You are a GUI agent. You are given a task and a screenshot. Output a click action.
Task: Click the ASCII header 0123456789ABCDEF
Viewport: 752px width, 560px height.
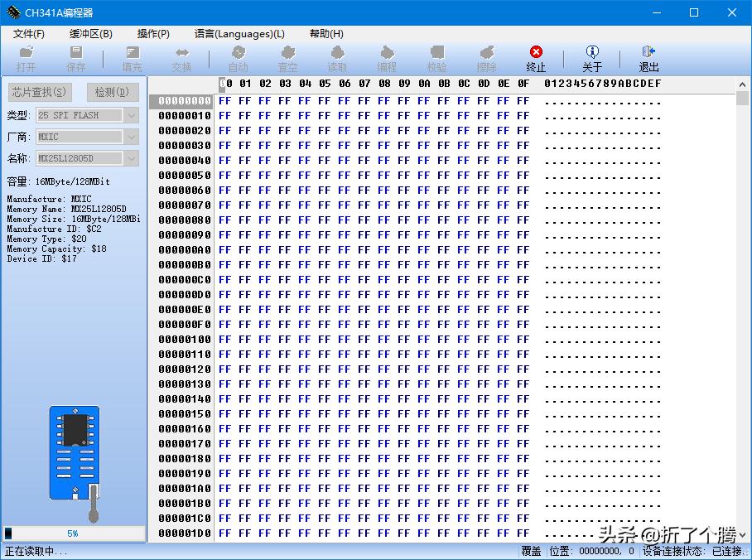click(603, 84)
